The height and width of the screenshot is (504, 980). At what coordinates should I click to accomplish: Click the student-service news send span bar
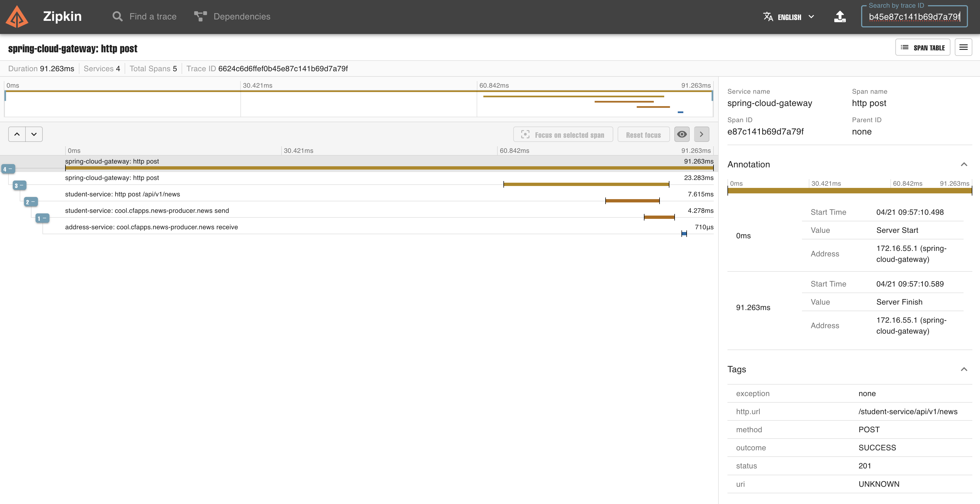[x=659, y=217]
